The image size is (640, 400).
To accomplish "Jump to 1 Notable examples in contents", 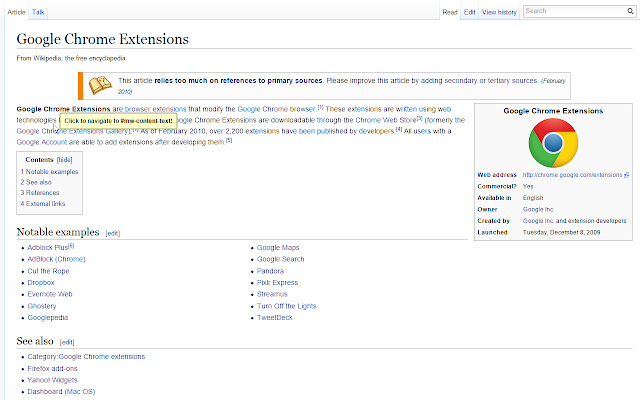I will click(49, 172).
